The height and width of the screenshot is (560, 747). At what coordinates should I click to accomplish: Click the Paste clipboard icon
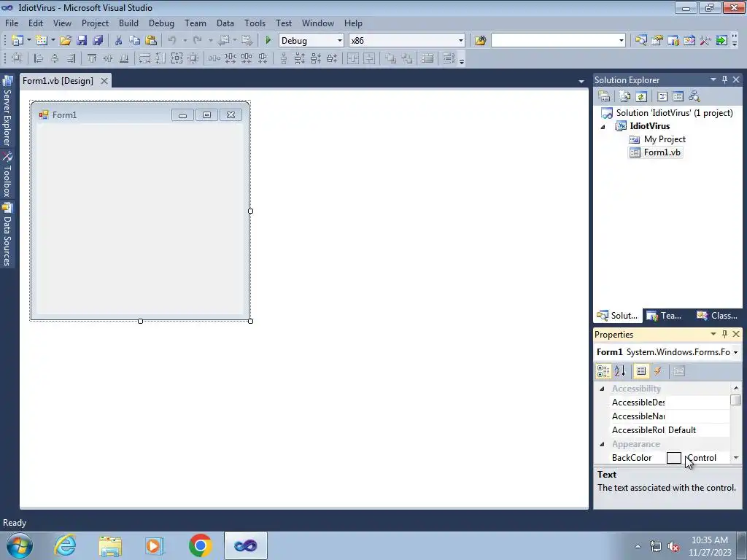[151, 41]
